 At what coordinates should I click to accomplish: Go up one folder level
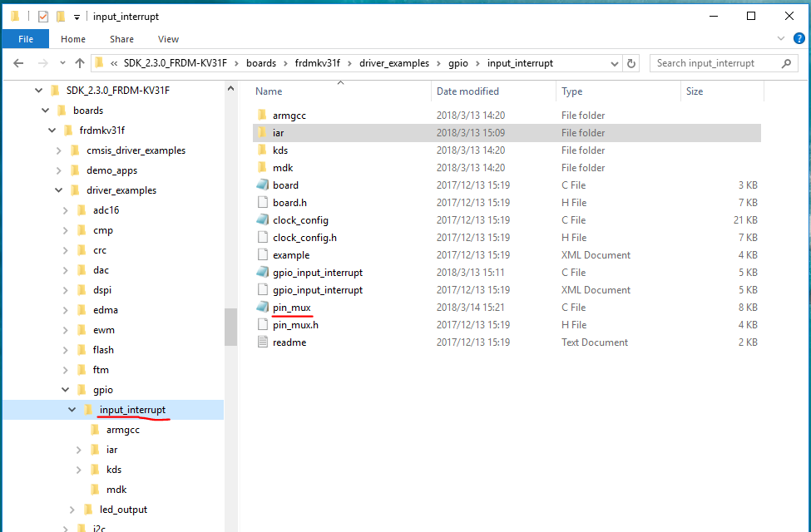tap(80, 63)
